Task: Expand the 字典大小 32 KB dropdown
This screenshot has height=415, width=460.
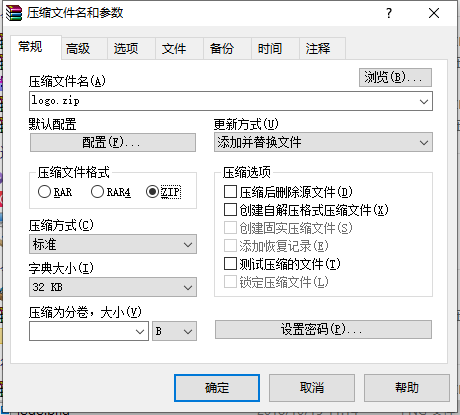Action: click(188, 287)
